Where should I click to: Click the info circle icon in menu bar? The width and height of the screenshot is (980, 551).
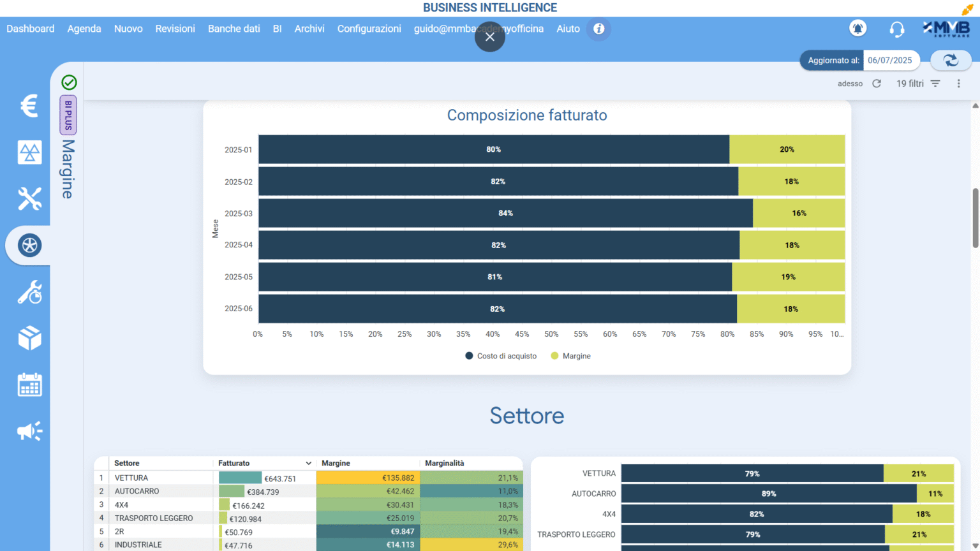598,29
